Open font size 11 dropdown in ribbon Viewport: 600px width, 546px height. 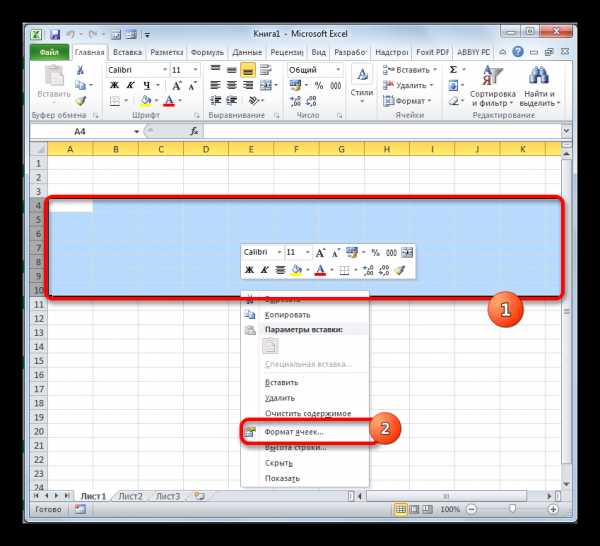[196, 70]
